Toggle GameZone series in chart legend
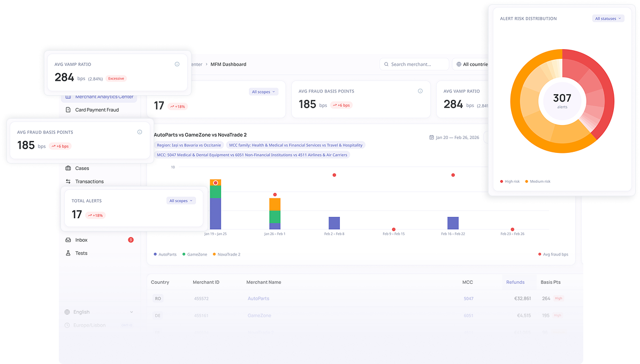This screenshot has height=364, width=640. click(195, 254)
